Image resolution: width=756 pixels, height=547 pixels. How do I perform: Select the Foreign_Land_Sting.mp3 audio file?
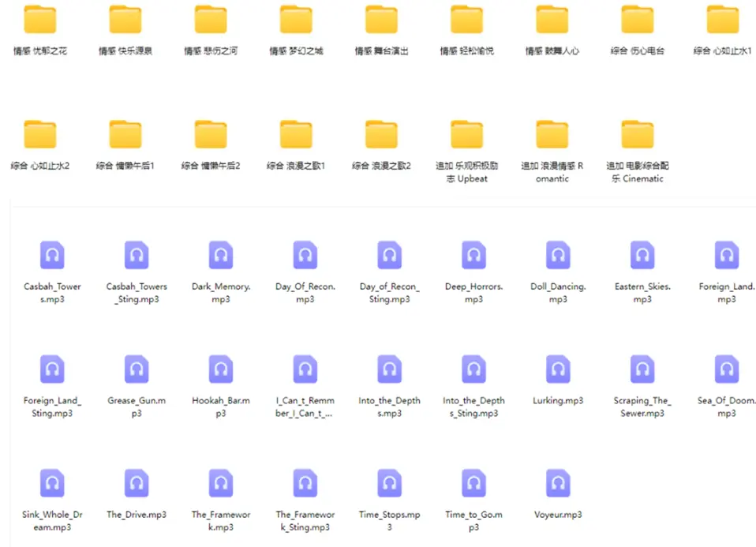pos(52,368)
